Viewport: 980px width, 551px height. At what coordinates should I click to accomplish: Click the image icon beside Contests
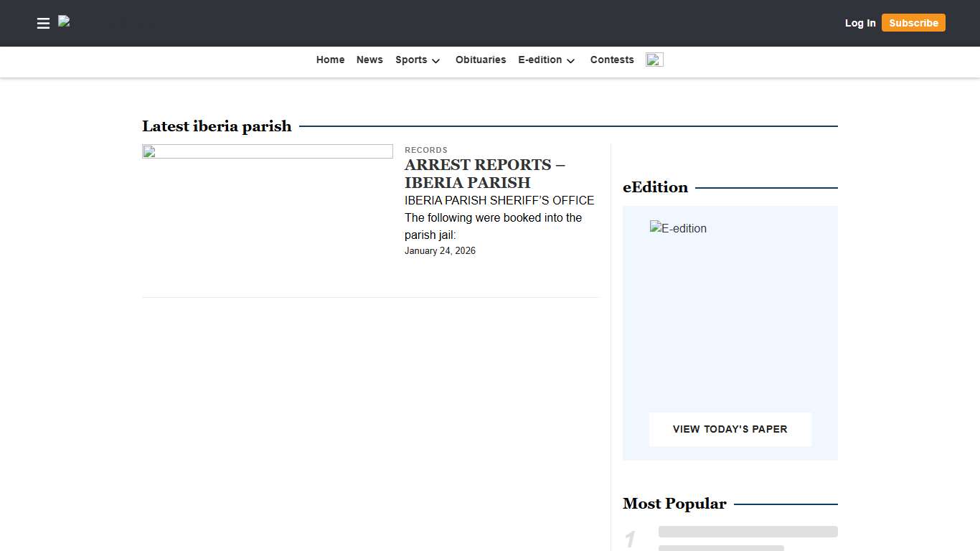click(x=654, y=60)
